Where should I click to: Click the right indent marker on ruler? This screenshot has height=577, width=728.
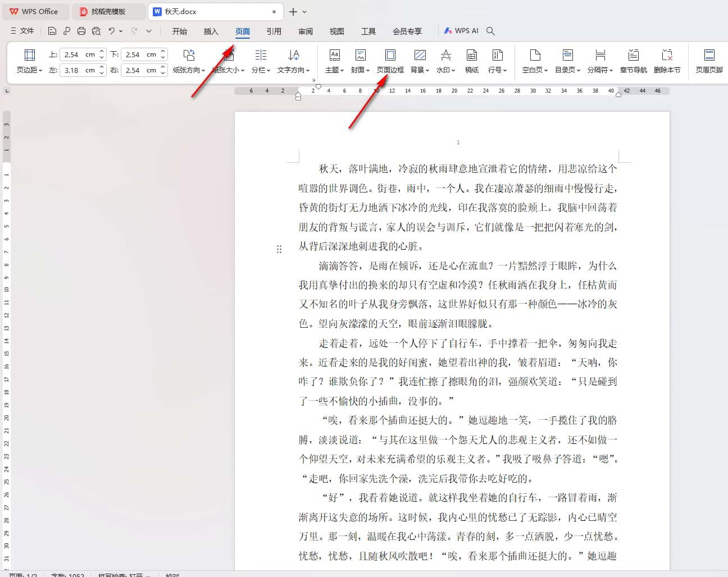pyautogui.click(x=618, y=94)
